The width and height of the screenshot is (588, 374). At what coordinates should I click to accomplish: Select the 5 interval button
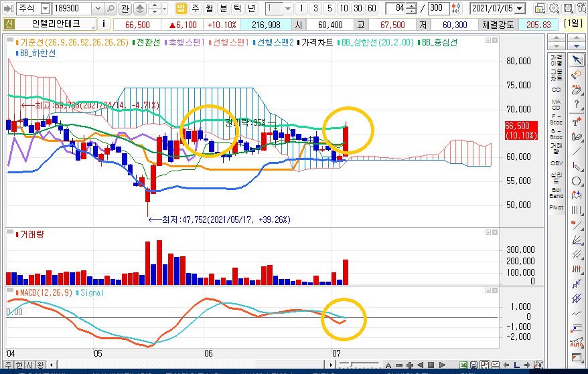point(329,8)
